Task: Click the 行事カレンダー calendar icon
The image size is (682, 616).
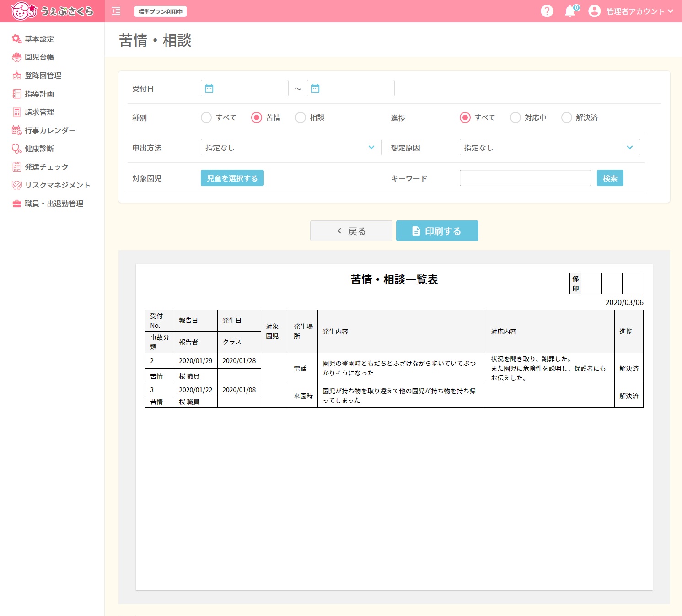Action: click(x=17, y=130)
